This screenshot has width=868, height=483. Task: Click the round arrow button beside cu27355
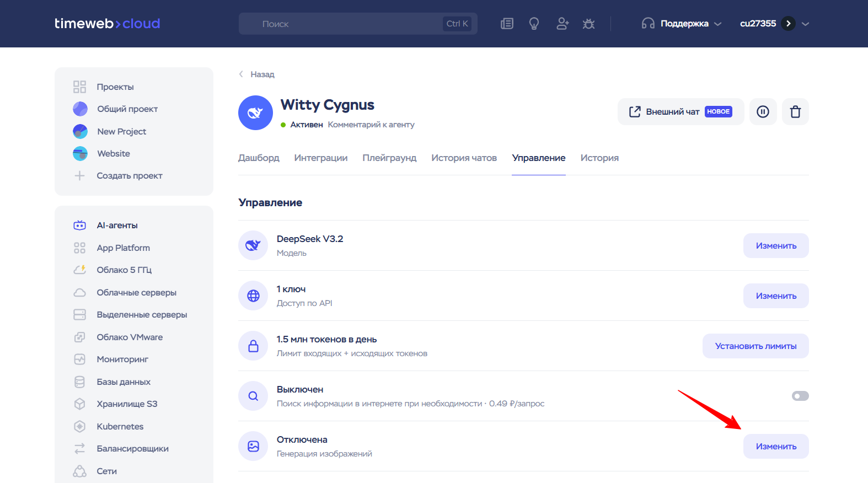click(789, 24)
